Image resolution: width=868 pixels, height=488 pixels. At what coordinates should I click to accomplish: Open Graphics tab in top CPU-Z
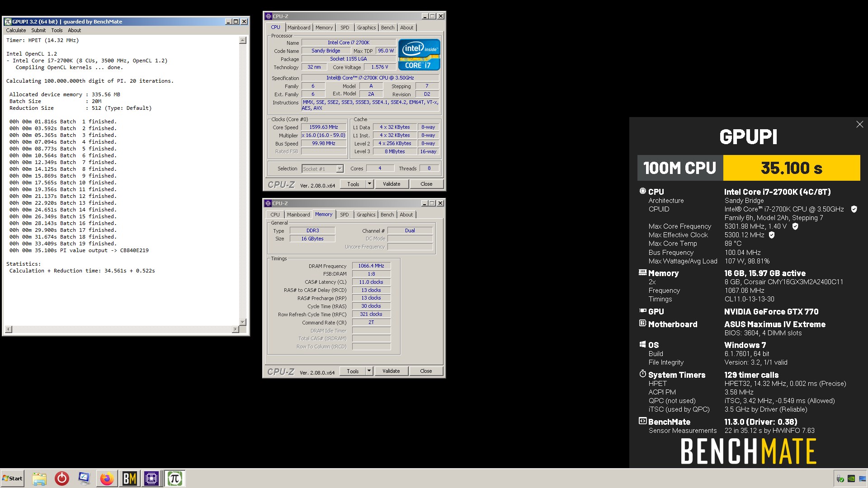point(366,28)
